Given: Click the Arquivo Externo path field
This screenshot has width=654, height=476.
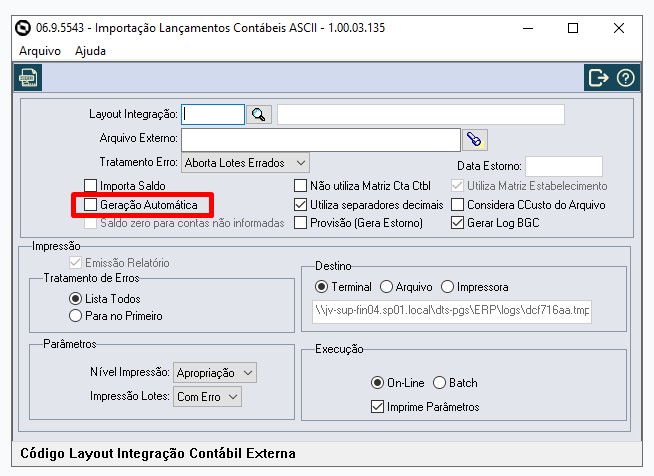Looking at the screenshot, I should 321,140.
